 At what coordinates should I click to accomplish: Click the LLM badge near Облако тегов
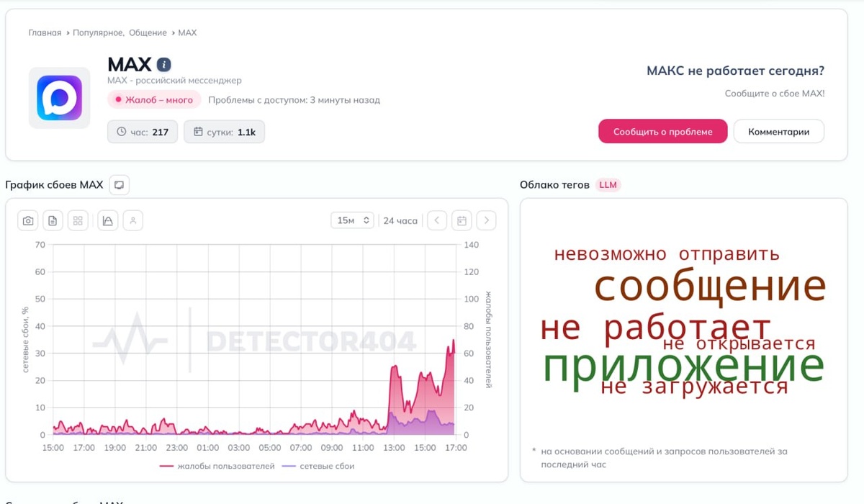click(x=608, y=185)
